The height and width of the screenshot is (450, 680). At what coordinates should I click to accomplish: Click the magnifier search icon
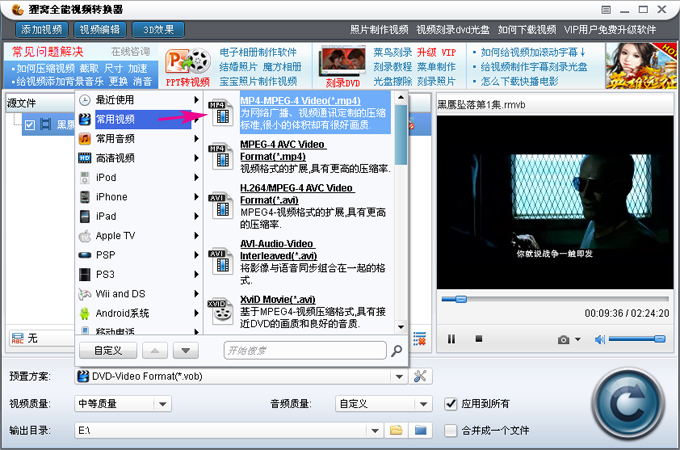point(396,350)
